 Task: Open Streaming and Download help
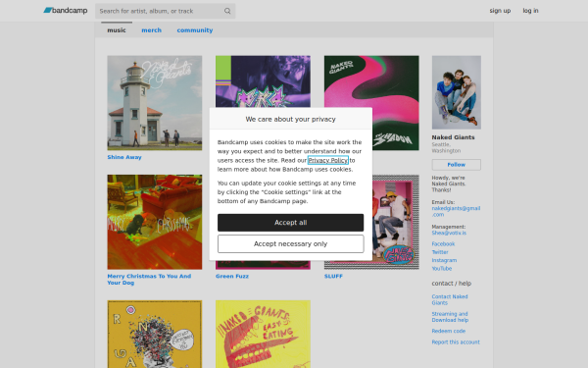tap(450, 317)
